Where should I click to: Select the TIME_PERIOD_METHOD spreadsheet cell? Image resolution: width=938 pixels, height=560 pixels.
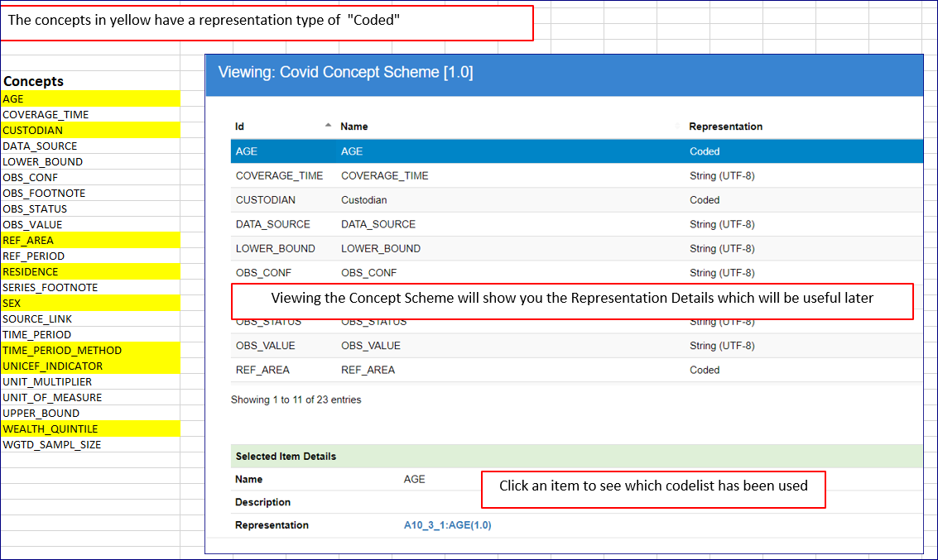89,350
